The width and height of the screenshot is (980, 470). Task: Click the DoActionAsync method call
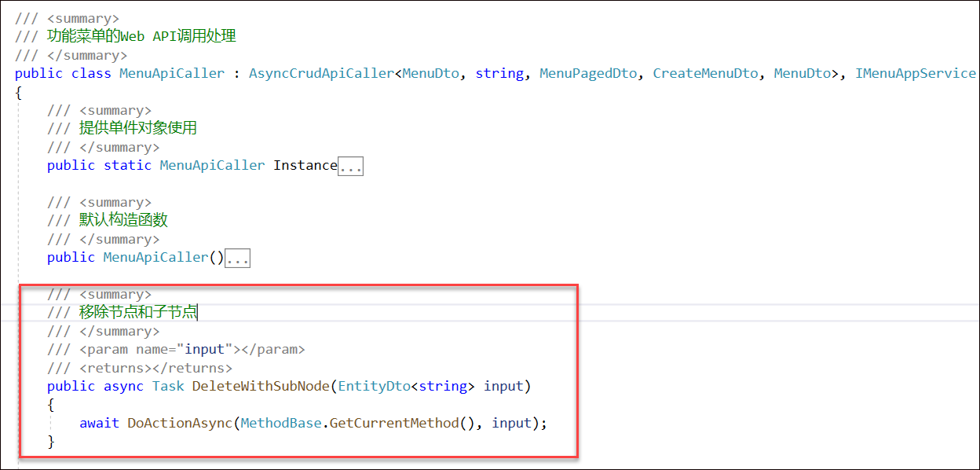[180, 423]
